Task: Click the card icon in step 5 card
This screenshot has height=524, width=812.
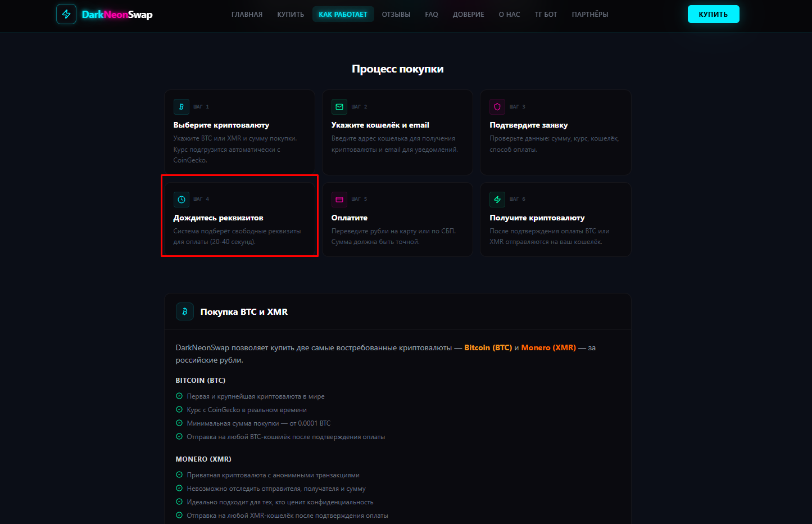Action: click(339, 200)
